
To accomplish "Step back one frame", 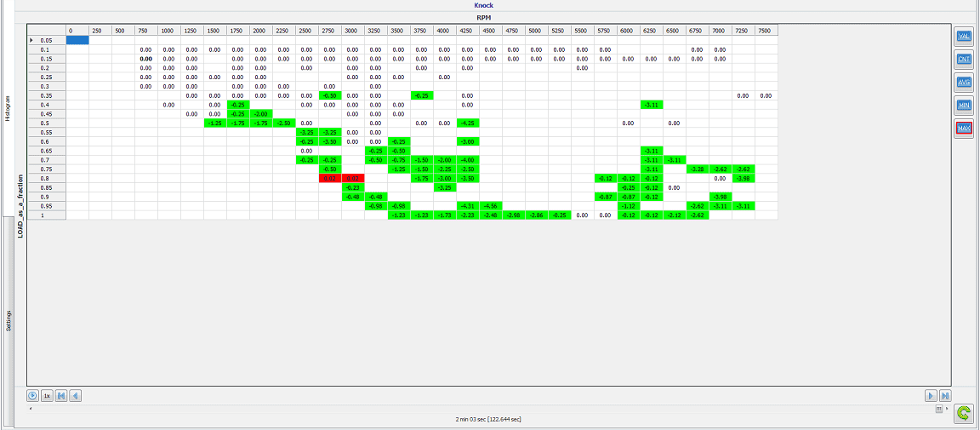I will (75, 396).
